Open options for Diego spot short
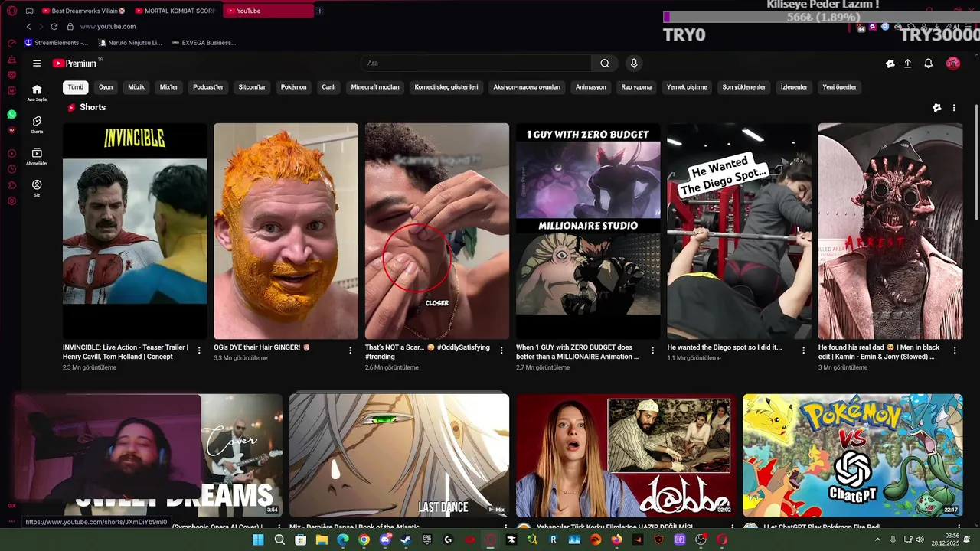 pos(804,350)
